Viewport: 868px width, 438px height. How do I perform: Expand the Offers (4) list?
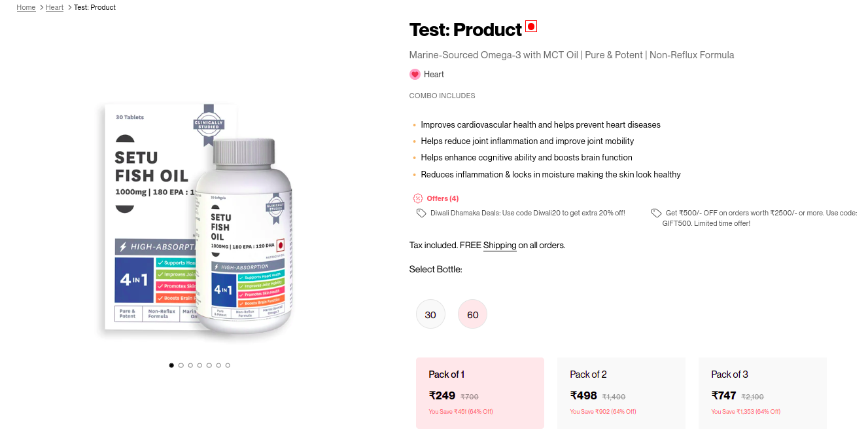(443, 198)
